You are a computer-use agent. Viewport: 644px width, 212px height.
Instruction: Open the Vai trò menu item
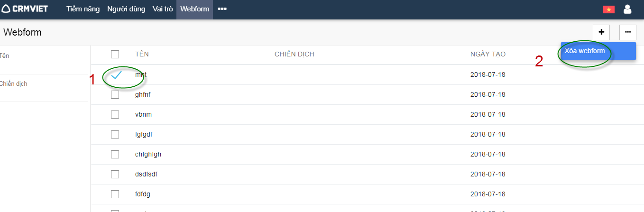click(163, 9)
